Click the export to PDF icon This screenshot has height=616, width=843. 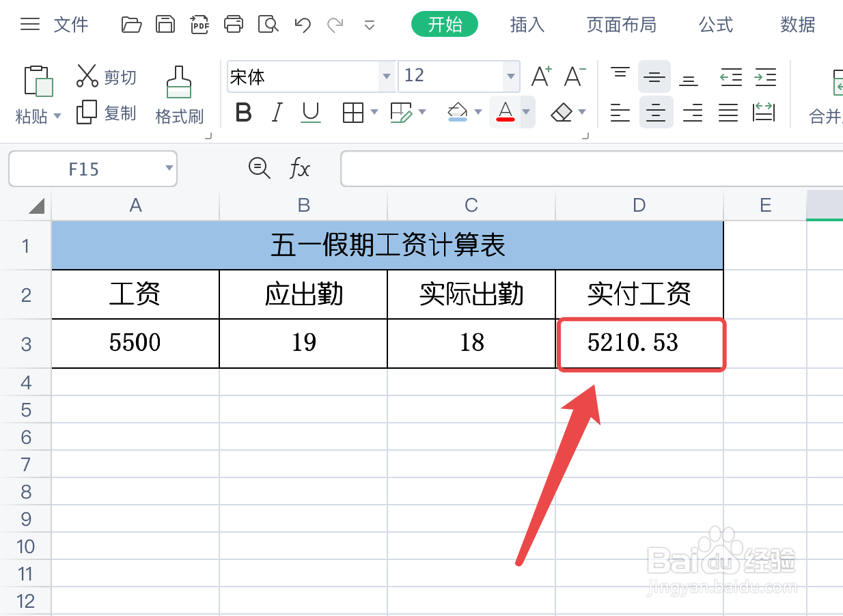199,24
